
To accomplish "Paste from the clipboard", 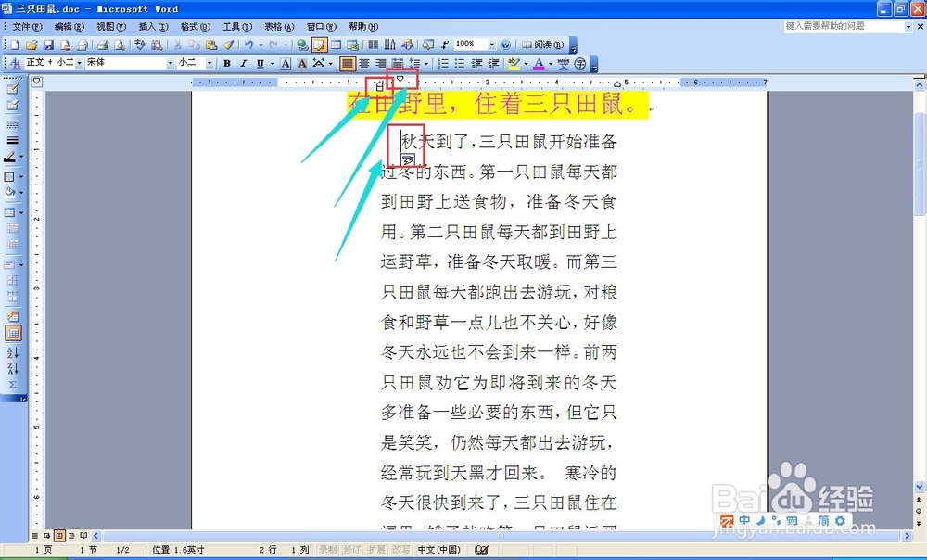I will point(211,45).
